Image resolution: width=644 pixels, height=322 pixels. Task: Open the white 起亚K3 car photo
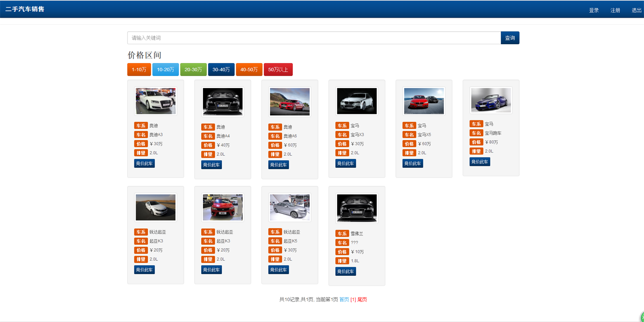pyautogui.click(x=156, y=207)
